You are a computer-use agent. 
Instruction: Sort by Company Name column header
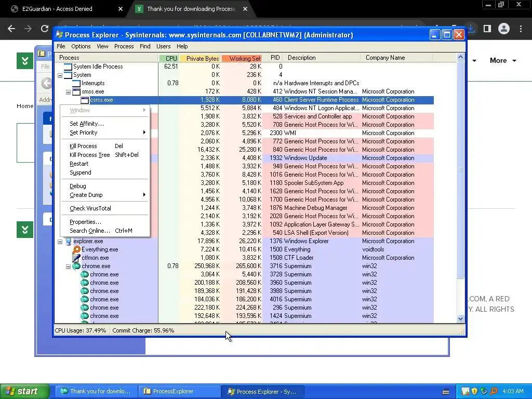pyautogui.click(x=396, y=58)
